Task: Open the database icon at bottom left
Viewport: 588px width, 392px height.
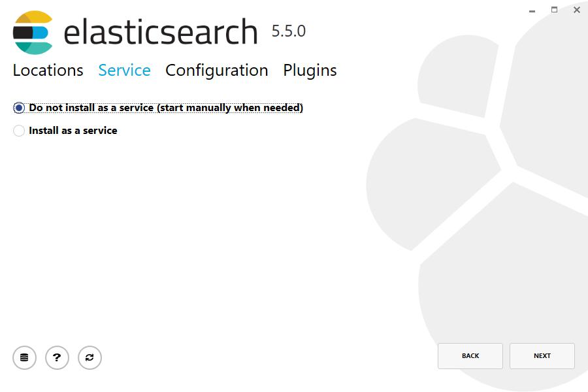Action: [x=24, y=357]
